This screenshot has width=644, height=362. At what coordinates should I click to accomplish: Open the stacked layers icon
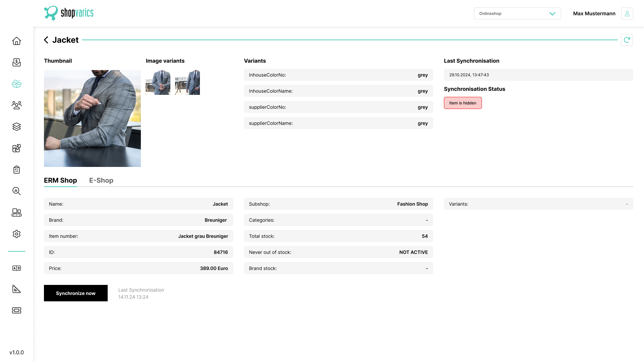point(16,127)
